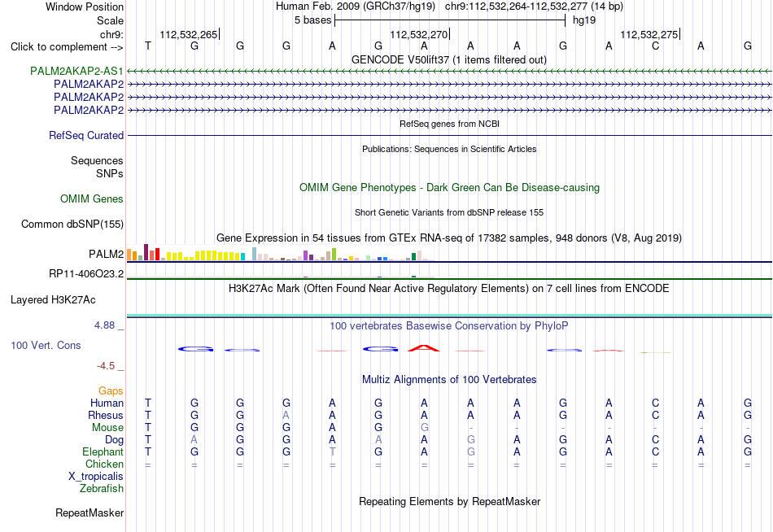Click the chr9:112,532,264-112,532,277 position text
The image size is (773, 532).
(x=534, y=7)
